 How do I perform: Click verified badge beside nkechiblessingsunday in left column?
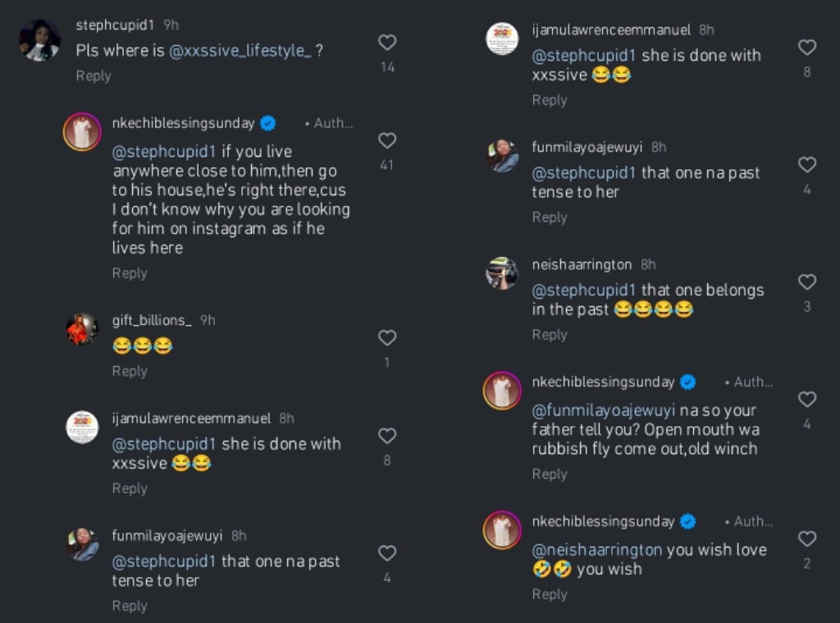point(268,123)
